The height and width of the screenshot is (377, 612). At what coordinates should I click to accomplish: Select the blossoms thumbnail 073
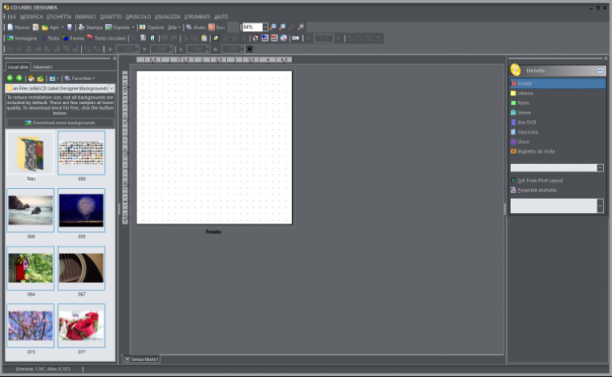[30, 325]
